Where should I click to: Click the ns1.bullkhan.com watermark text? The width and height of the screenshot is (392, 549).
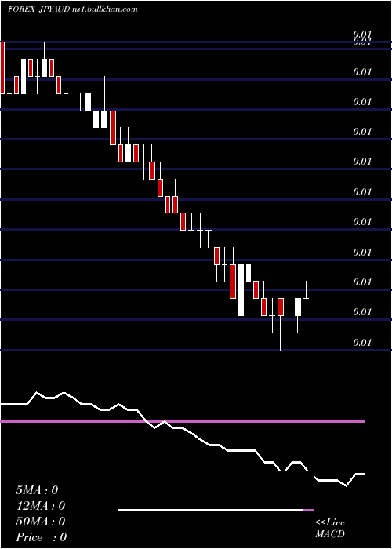coord(104,9)
